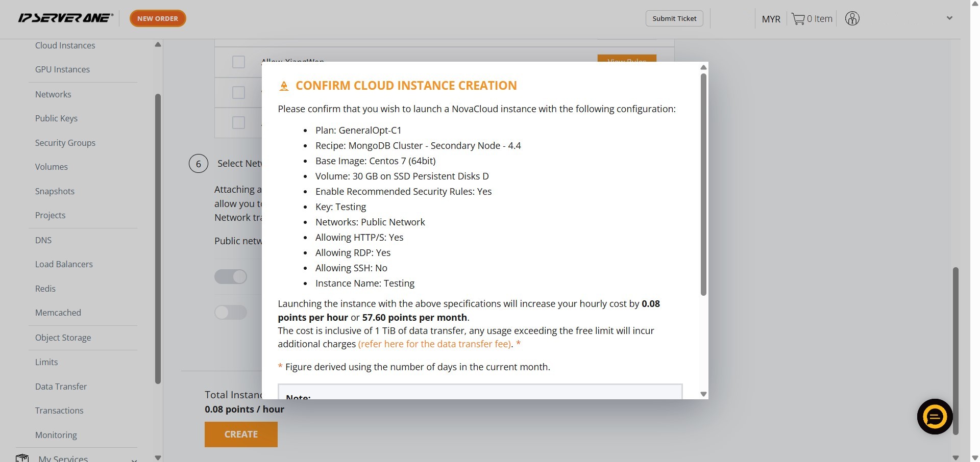Screen dimensions: 980x462
Task: Open the user account profile icon
Action: [852, 19]
